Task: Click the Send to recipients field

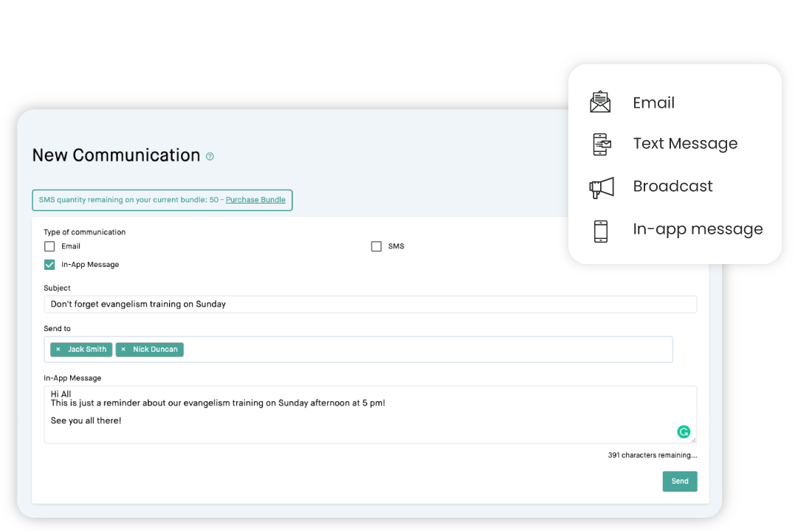Action: 358,350
